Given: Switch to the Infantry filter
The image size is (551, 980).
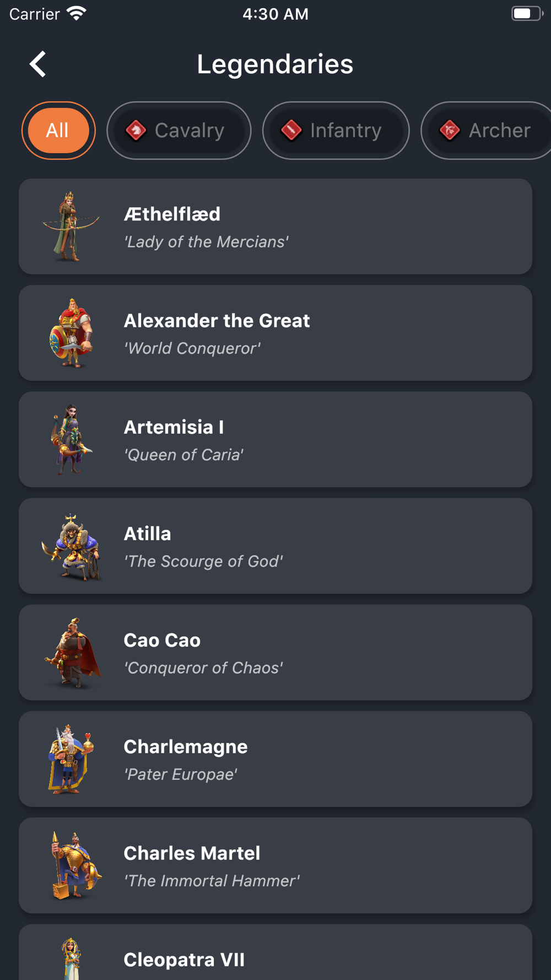Looking at the screenshot, I should pos(336,131).
